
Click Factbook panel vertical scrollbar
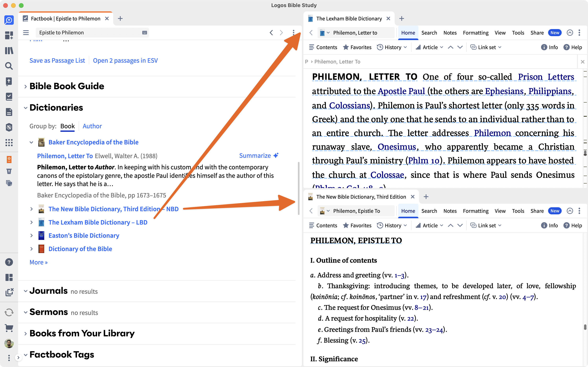click(298, 188)
